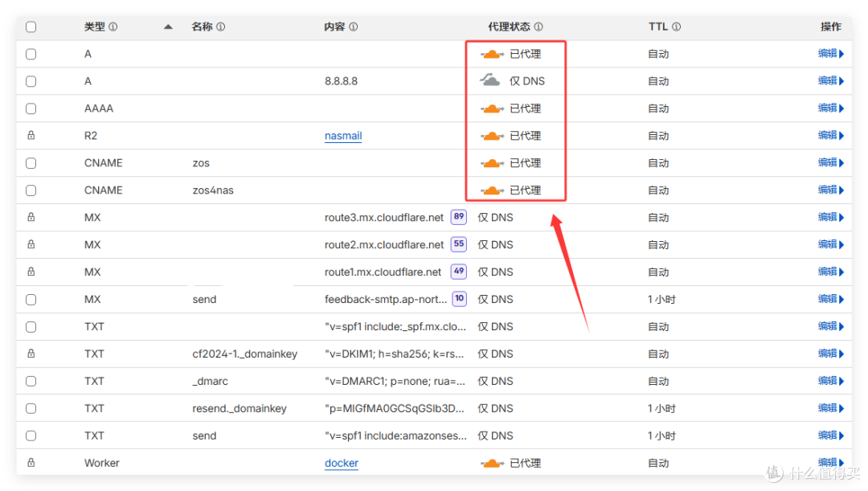868x491 pixels.
Task: Expand 编辑 for CNAME zos
Action: 831,163
